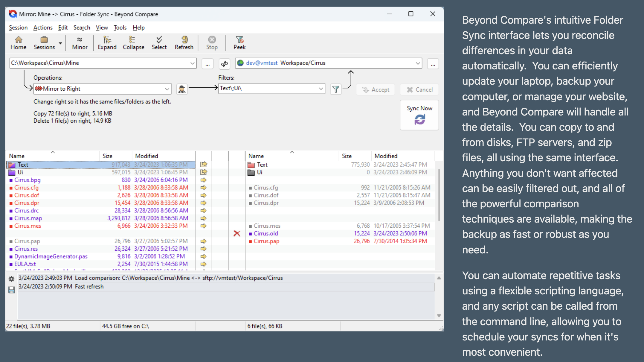Swap left and right sides icon
This screenshot has height=362, width=644.
pos(225,64)
